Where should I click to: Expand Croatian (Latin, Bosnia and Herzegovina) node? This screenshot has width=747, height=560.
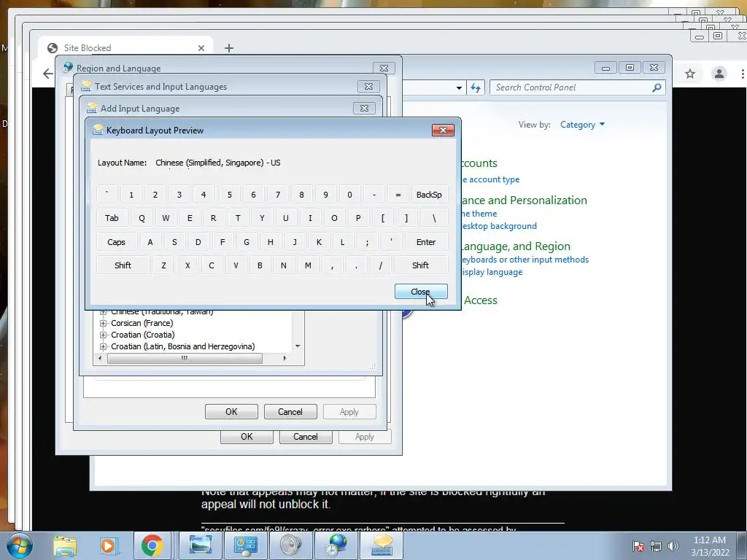click(103, 346)
